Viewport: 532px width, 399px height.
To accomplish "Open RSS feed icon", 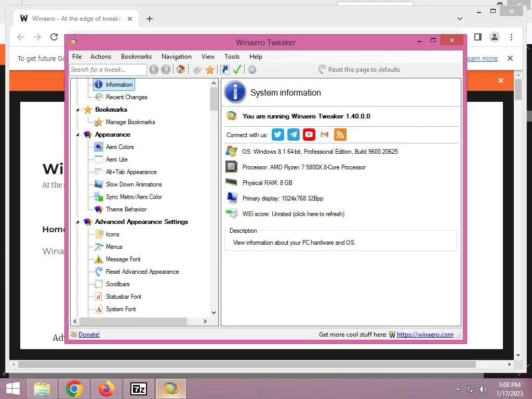I will point(340,135).
